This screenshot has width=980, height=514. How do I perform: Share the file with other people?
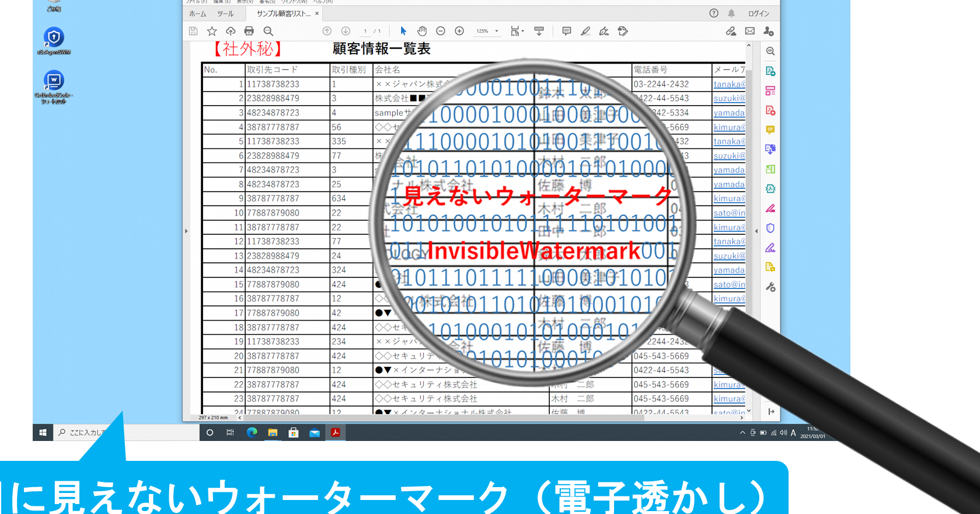(x=769, y=31)
